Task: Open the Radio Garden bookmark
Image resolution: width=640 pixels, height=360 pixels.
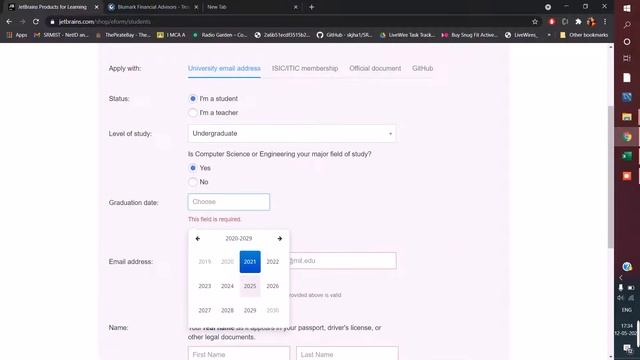Action: [x=220, y=35]
